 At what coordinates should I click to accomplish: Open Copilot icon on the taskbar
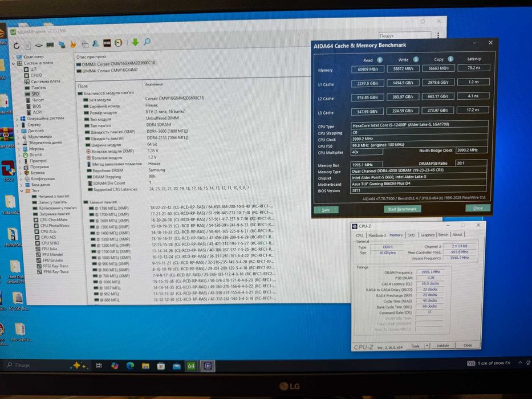pyautogui.click(x=115, y=365)
